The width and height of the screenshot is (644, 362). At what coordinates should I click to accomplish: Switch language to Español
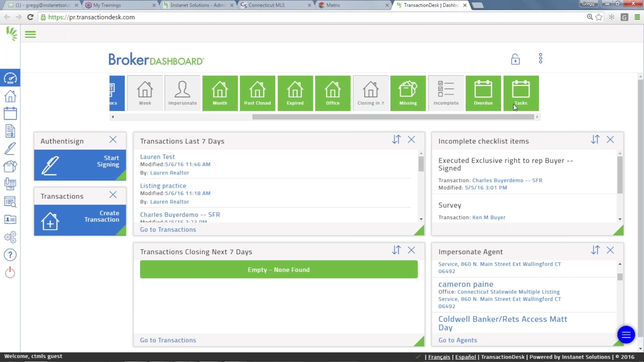[x=466, y=357]
